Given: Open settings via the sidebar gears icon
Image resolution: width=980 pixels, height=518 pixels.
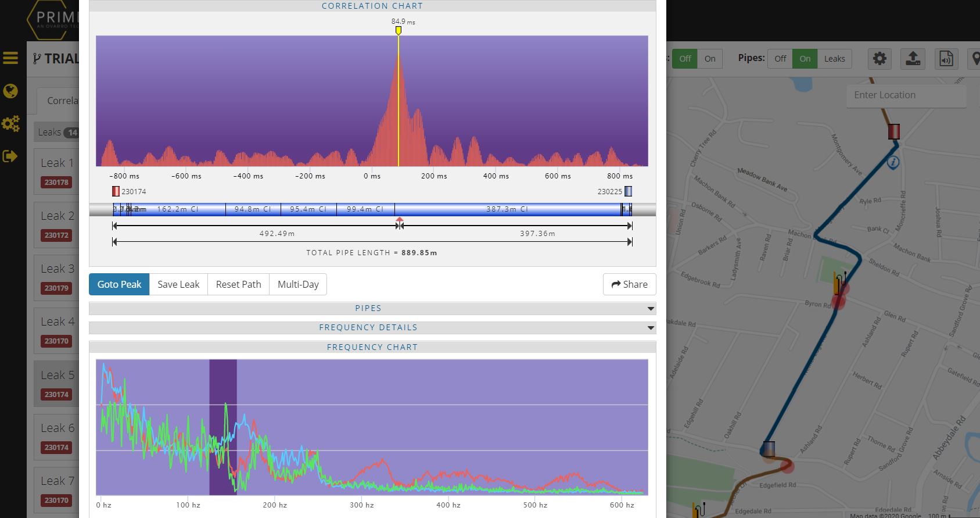Looking at the screenshot, I should pos(10,124).
